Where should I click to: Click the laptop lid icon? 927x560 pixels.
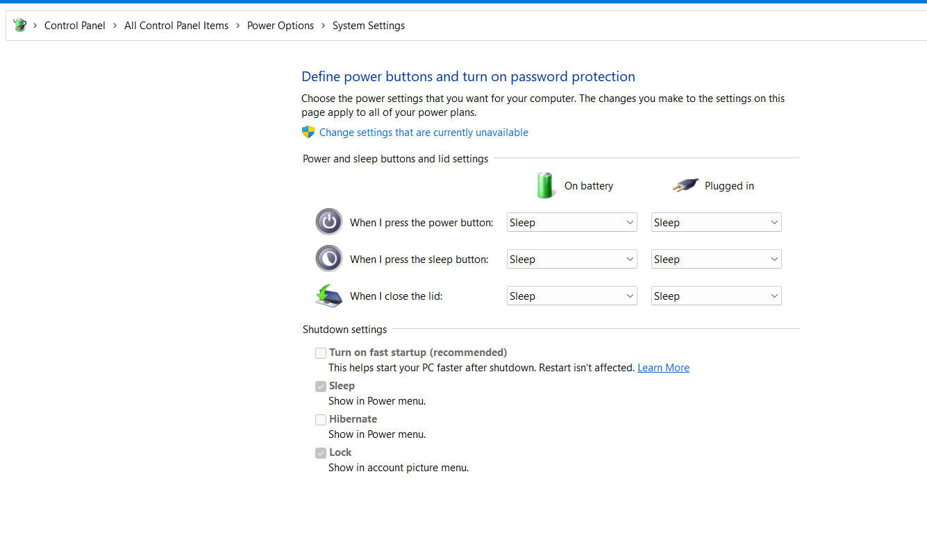pos(328,296)
